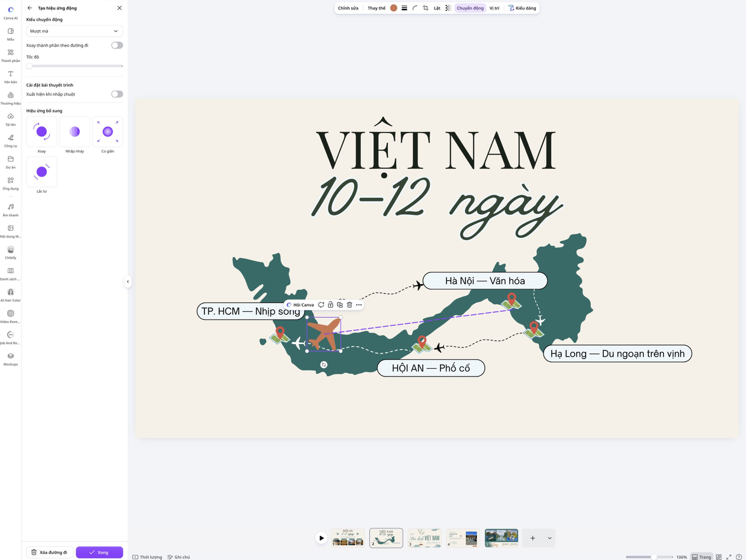This screenshot has width=746, height=560.
Task: Open the border line style option
Action: click(x=404, y=8)
